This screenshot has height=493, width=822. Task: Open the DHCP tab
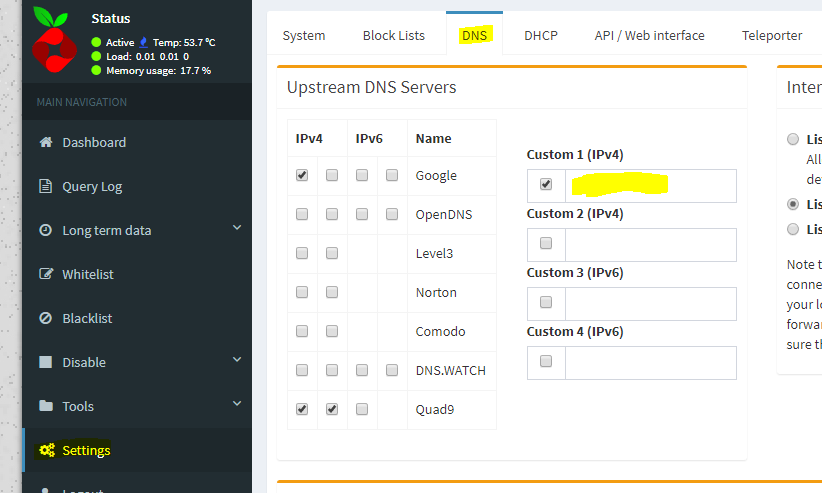tap(541, 35)
